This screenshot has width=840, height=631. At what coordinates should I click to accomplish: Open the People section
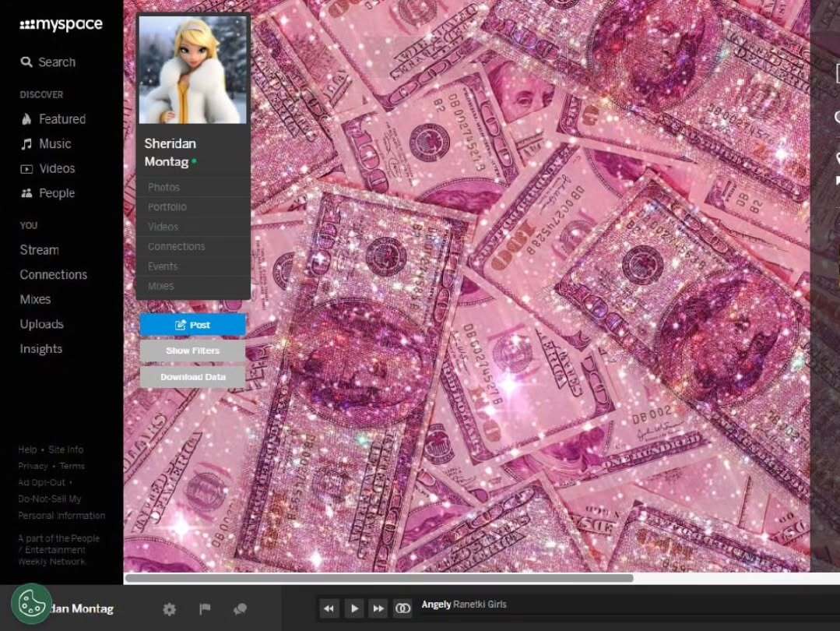pyautogui.click(x=57, y=193)
